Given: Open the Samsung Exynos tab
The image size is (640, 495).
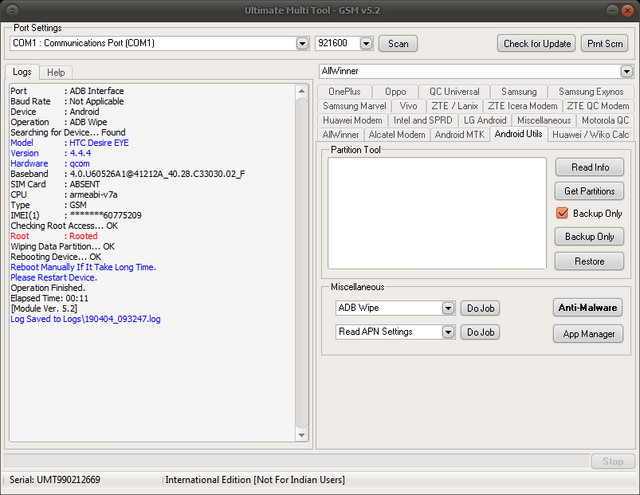Looking at the screenshot, I should pos(591,91).
